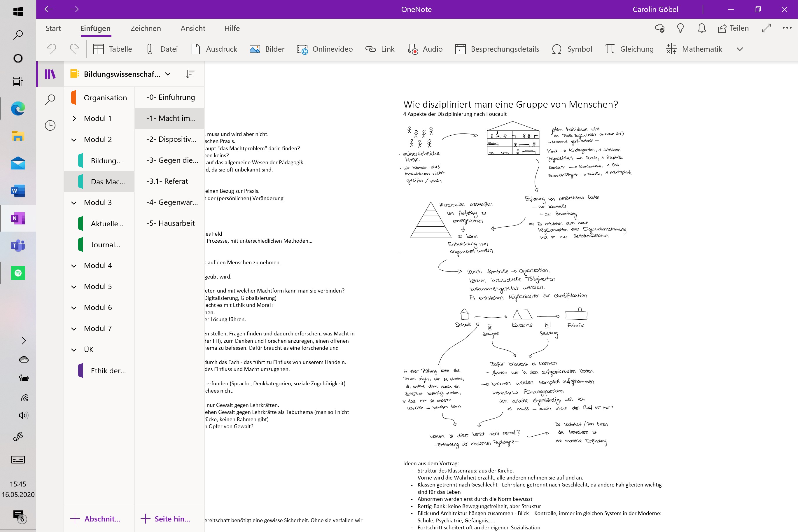The width and height of the screenshot is (798, 532).
Task: Open the -5- Hausarbeit page
Action: (170, 223)
